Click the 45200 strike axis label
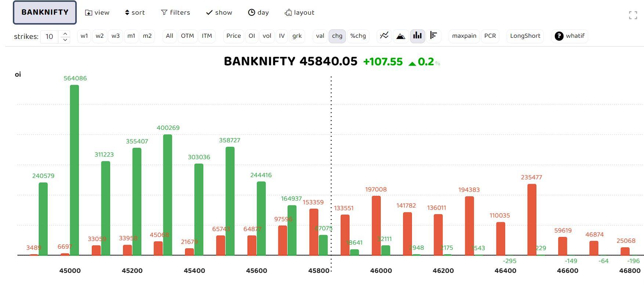The width and height of the screenshot is (644, 285). tap(132, 271)
